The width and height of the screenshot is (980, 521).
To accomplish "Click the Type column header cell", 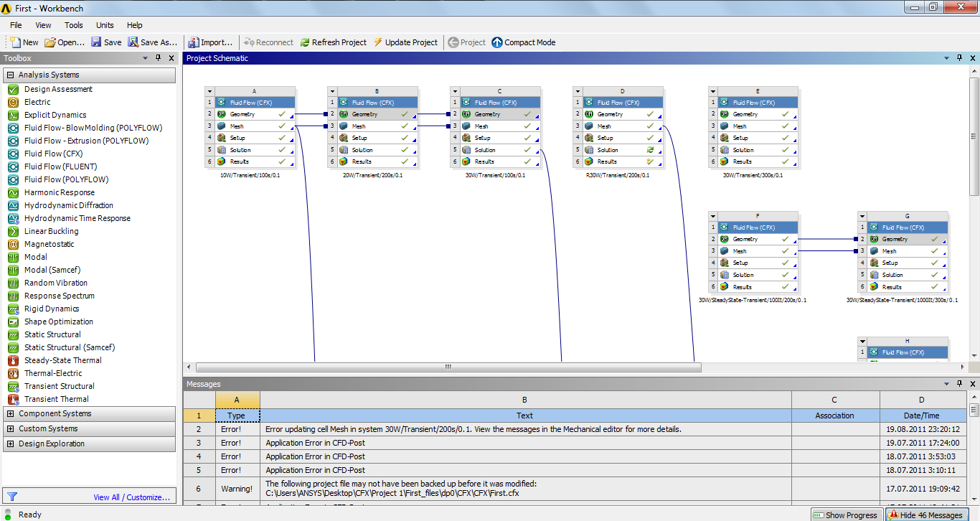I will click(x=237, y=416).
